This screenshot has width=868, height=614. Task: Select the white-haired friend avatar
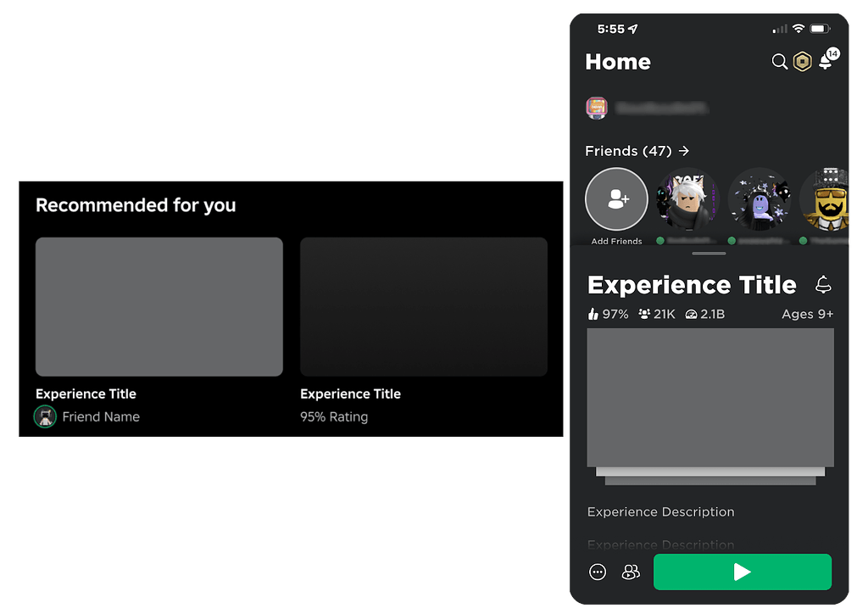687,199
